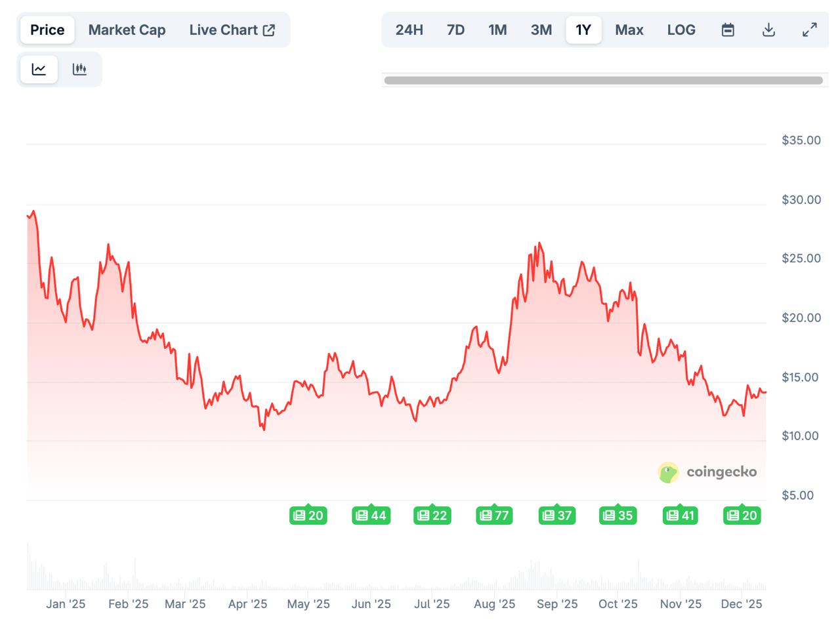Click the 3M time range option
This screenshot has height=629, width=840.
point(541,30)
